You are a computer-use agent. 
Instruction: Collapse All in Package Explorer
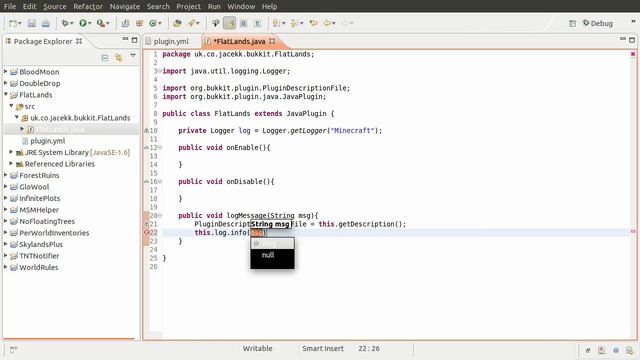[x=105, y=58]
